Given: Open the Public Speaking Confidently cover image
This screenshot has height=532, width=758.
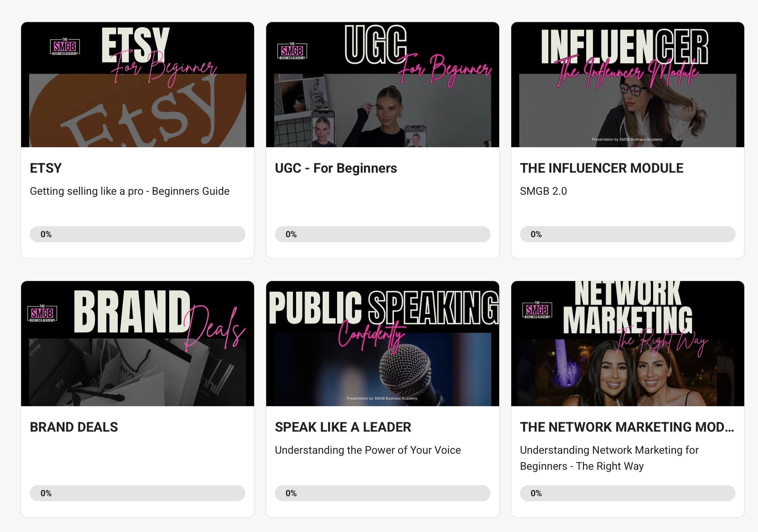Looking at the screenshot, I should [x=383, y=344].
